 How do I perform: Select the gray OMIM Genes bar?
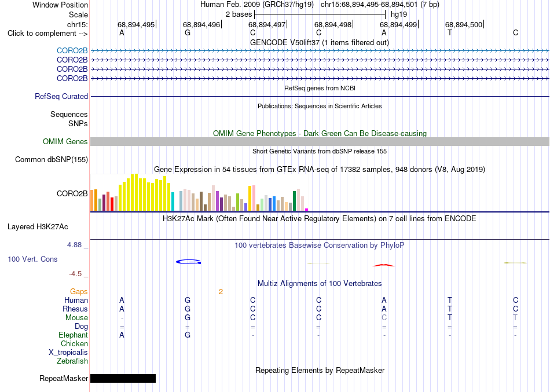[320, 141]
